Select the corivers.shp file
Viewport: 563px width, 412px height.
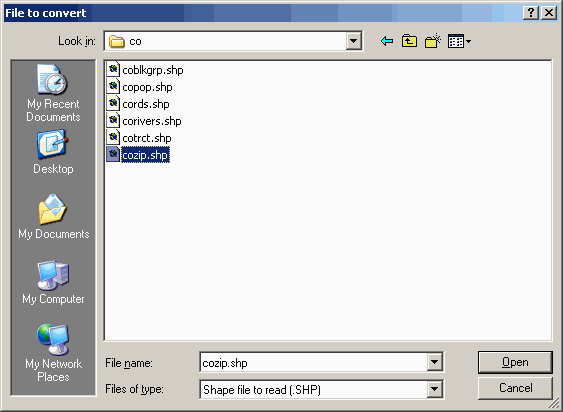(x=144, y=121)
